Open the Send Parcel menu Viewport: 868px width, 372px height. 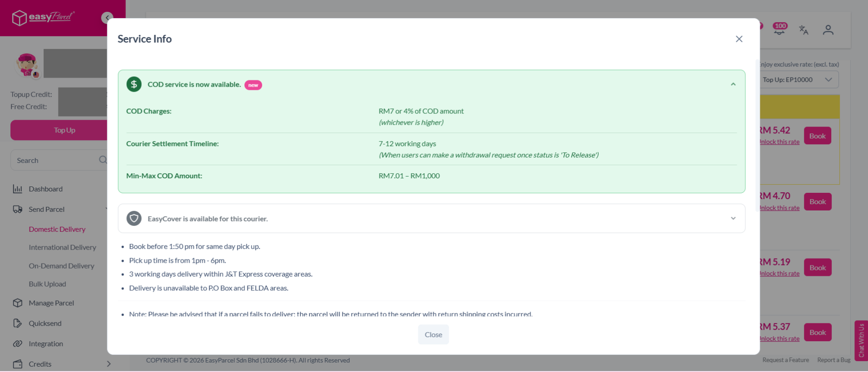(46, 209)
